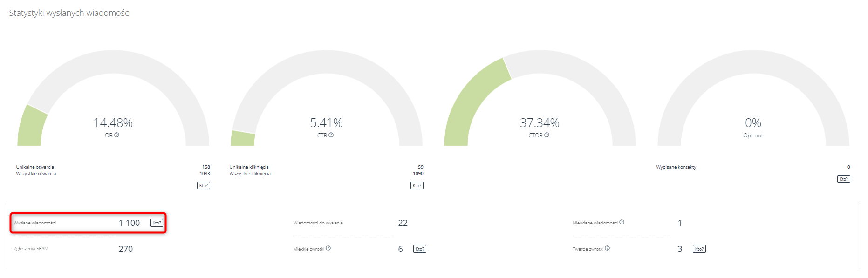Click the info icon beside Twarde zwrotki
The height and width of the screenshot is (278, 868).
point(607,248)
